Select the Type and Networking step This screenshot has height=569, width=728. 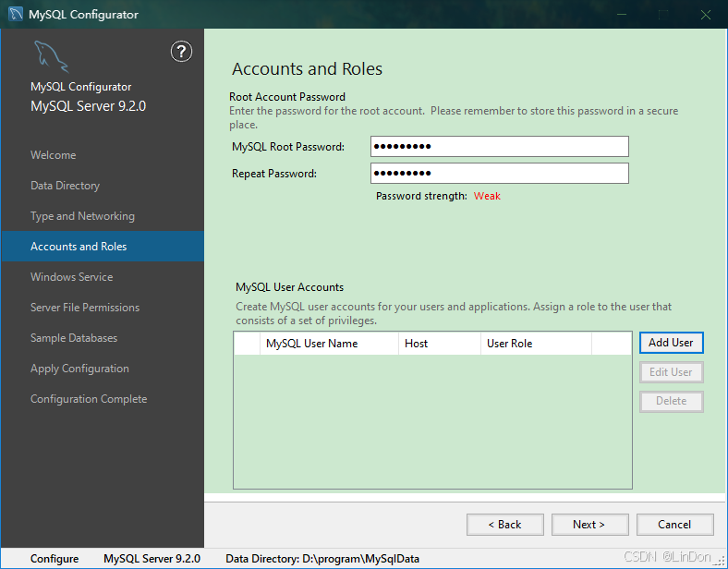tap(82, 216)
